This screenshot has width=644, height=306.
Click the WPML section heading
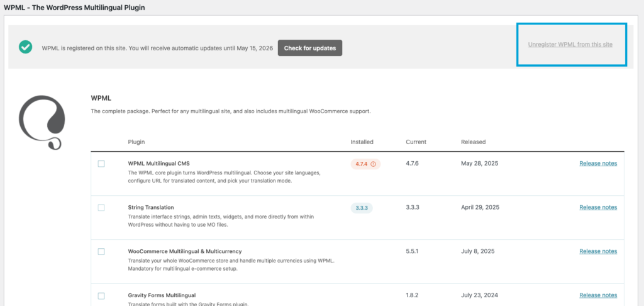click(x=101, y=98)
